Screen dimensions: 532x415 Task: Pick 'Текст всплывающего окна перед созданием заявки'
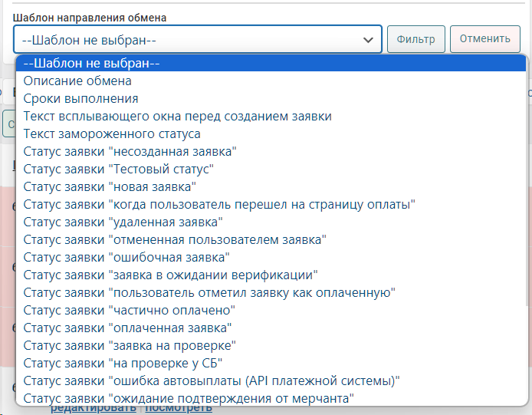[177, 116]
